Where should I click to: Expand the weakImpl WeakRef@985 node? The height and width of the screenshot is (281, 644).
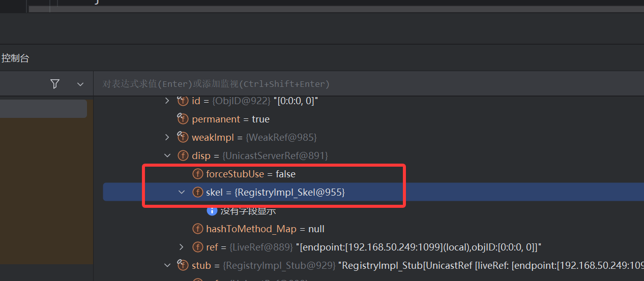167,137
